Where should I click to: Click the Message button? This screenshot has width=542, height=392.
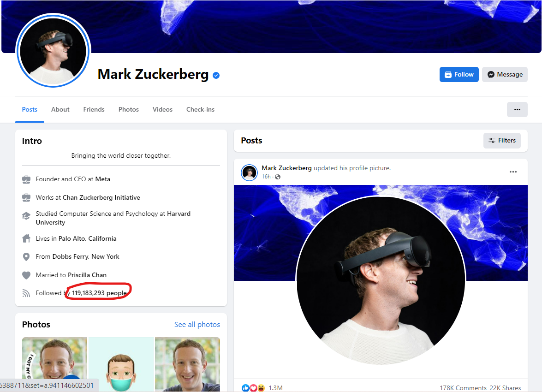click(505, 74)
